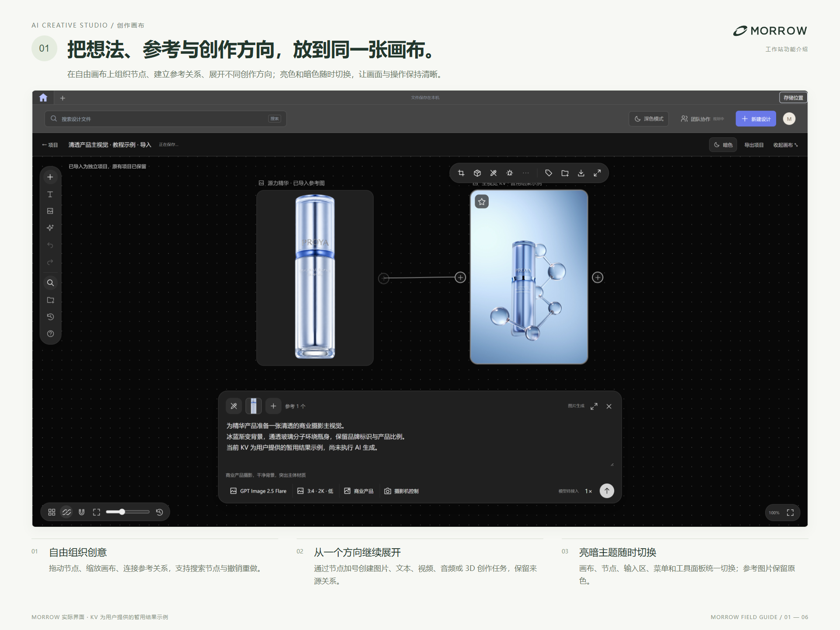Open history clock icon in left toolbar
The width and height of the screenshot is (840, 630).
(x=50, y=317)
